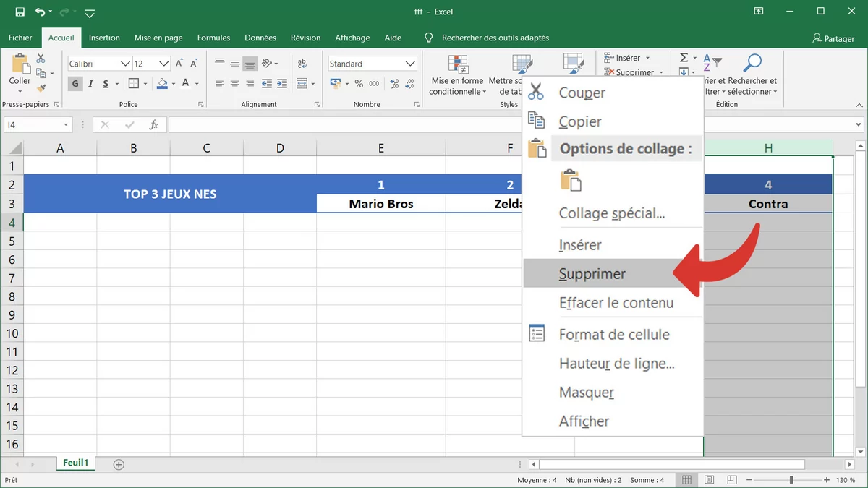Click the fill color bucket icon

(162, 84)
